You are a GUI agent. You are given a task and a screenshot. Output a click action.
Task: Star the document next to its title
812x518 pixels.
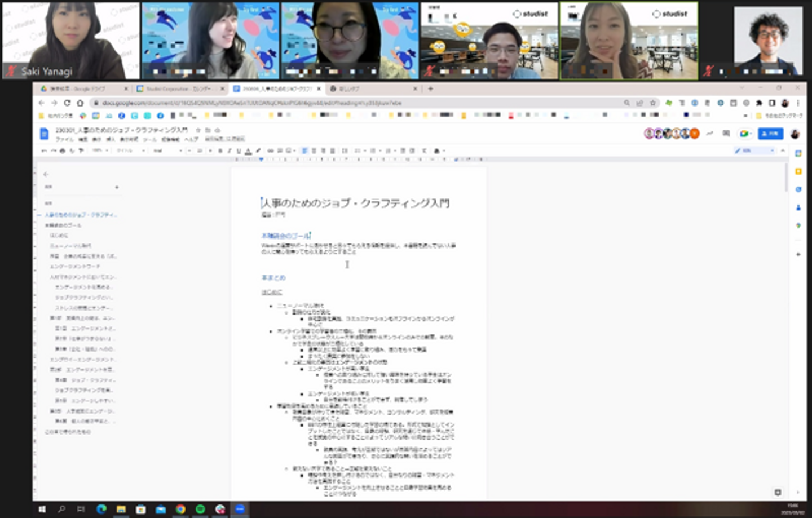[x=198, y=130]
